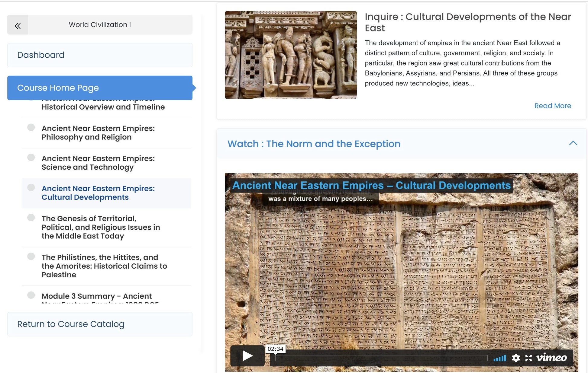
Task: Click the temple sculpture thumbnail image
Action: point(291,55)
